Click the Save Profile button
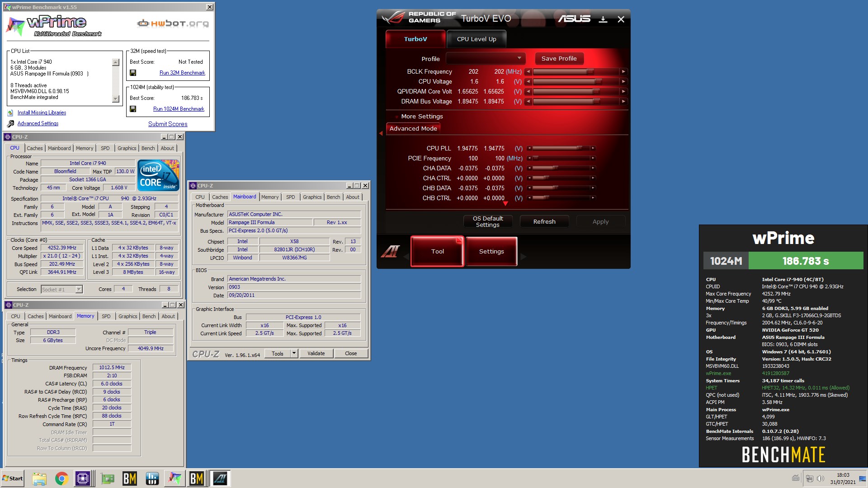868x488 pixels. point(559,58)
